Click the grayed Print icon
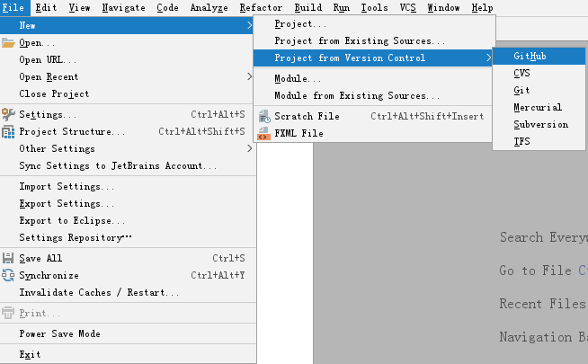 [9, 314]
